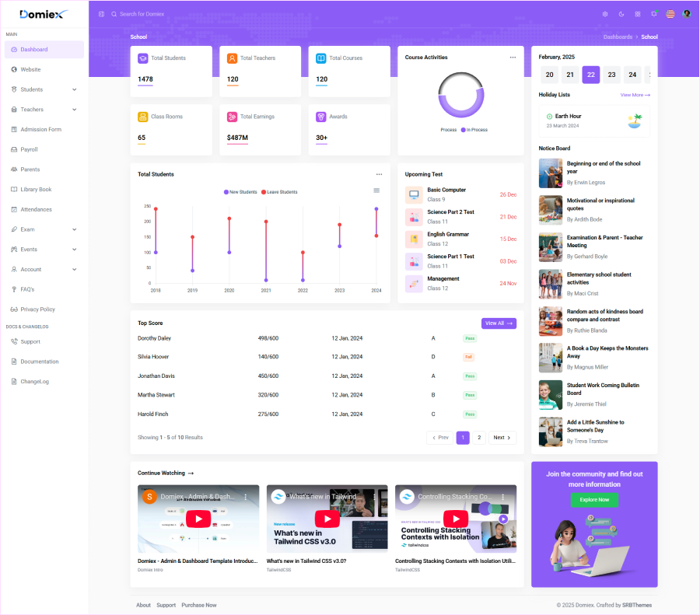Select date 23 on the February calendar
This screenshot has height=615, width=700.
click(x=611, y=75)
